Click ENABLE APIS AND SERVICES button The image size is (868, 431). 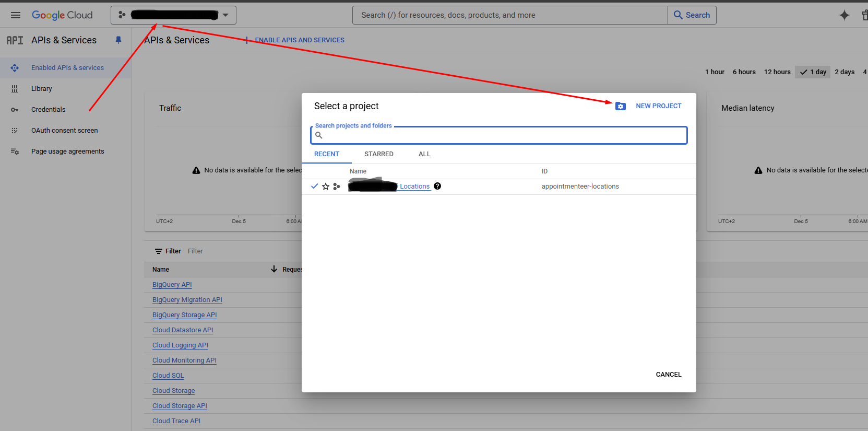tap(295, 40)
